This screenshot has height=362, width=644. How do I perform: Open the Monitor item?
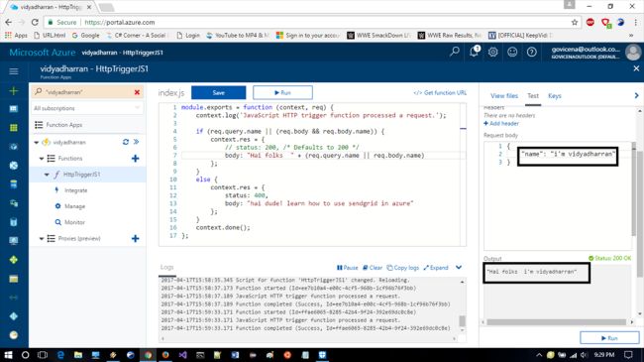74,222
